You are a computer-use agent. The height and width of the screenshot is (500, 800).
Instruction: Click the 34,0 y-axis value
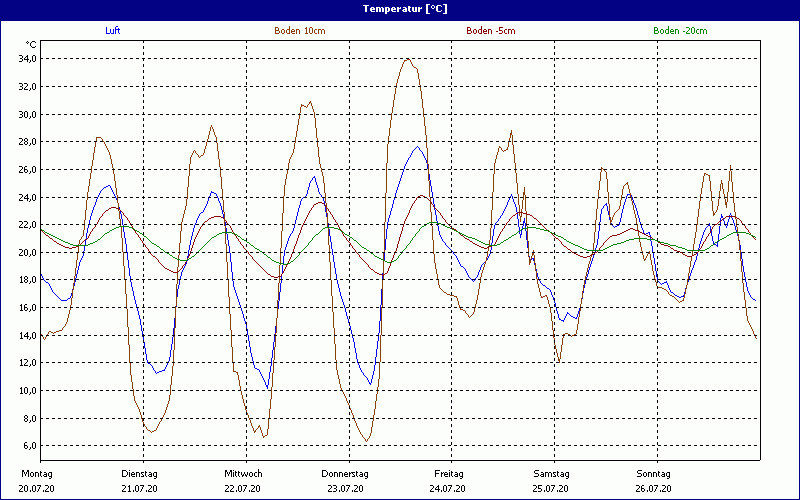point(27,59)
